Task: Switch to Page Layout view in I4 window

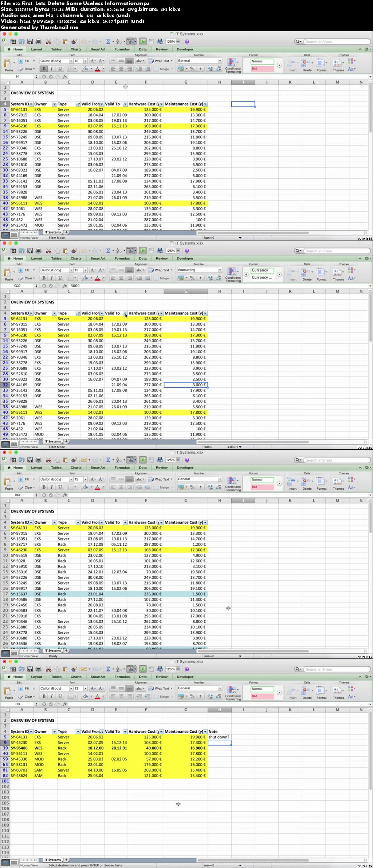Action: pos(14,235)
